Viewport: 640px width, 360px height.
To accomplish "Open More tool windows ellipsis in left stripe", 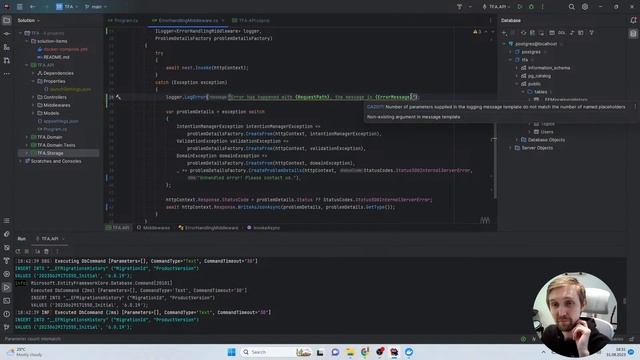I will click(7, 74).
